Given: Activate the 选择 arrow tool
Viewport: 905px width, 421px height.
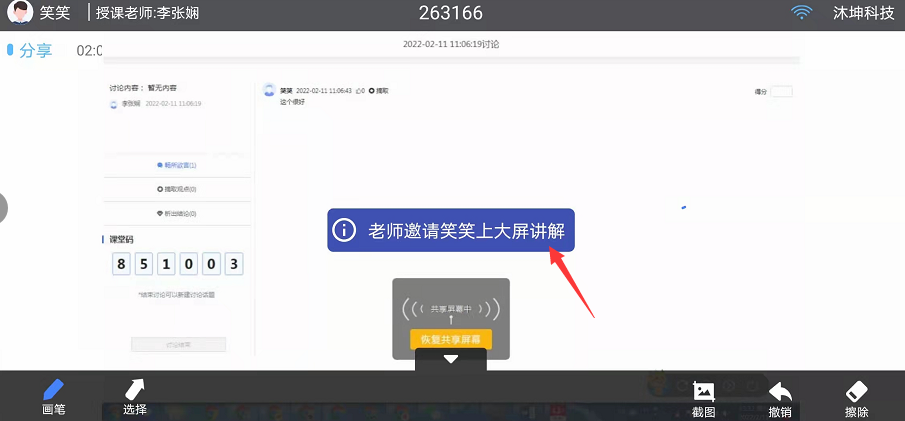Looking at the screenshot, I should (x=135, y=396).
